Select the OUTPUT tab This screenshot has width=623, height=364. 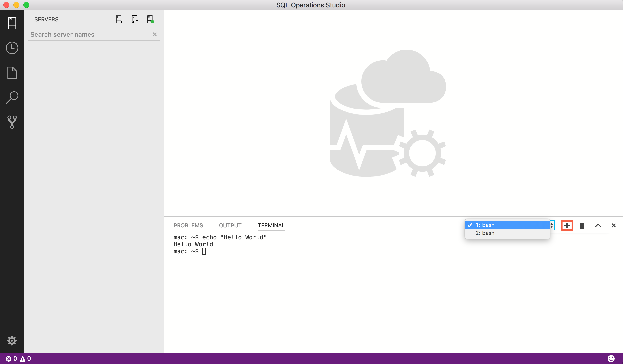point(230,225)
